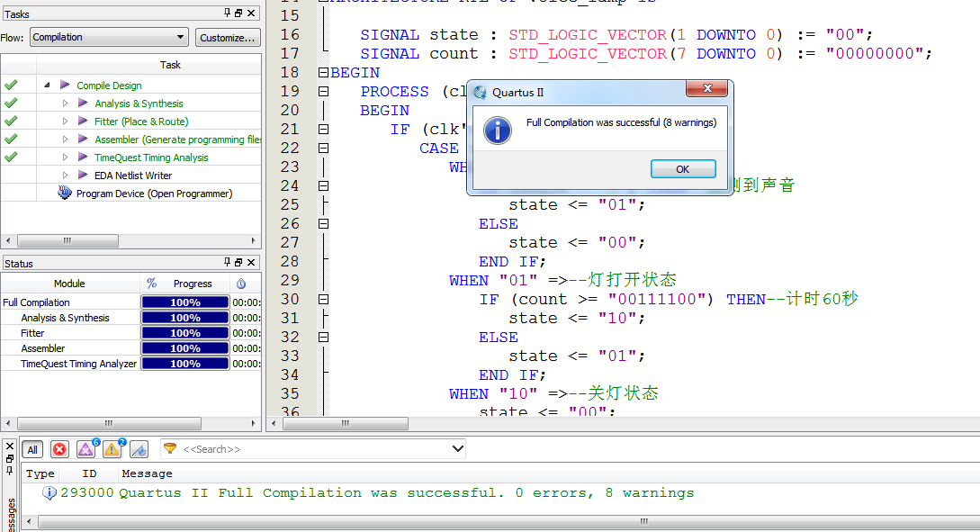
Task: Toggle the warning messages filter
Action: pos(112,449)
